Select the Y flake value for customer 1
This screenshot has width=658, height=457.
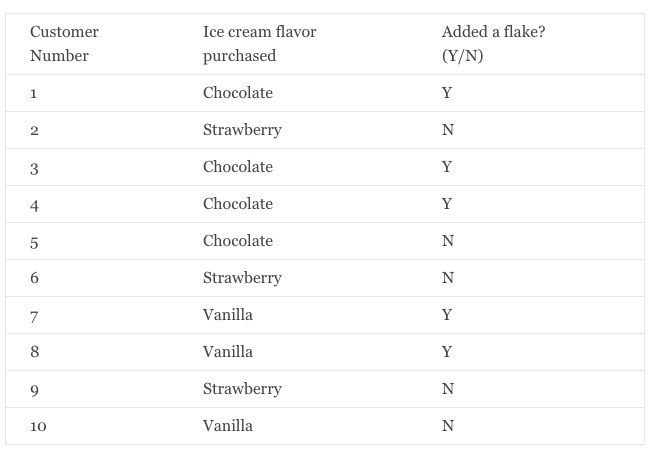tap(447, 93)
